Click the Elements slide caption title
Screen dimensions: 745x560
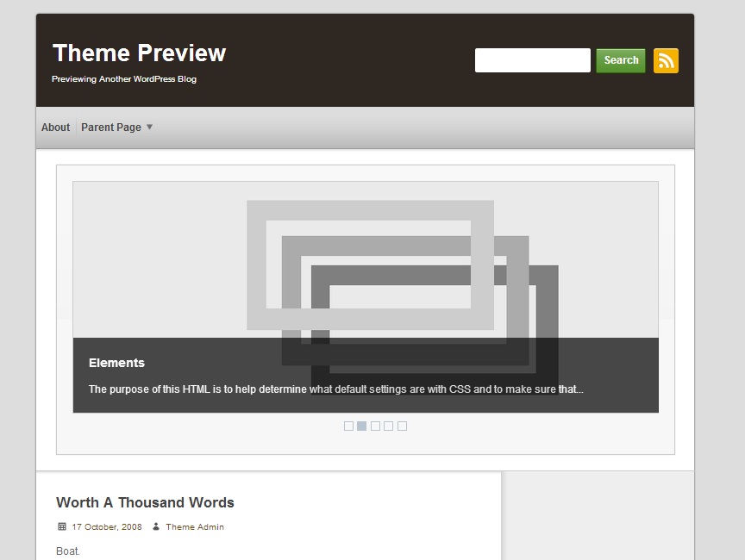[x=116, y=363]
